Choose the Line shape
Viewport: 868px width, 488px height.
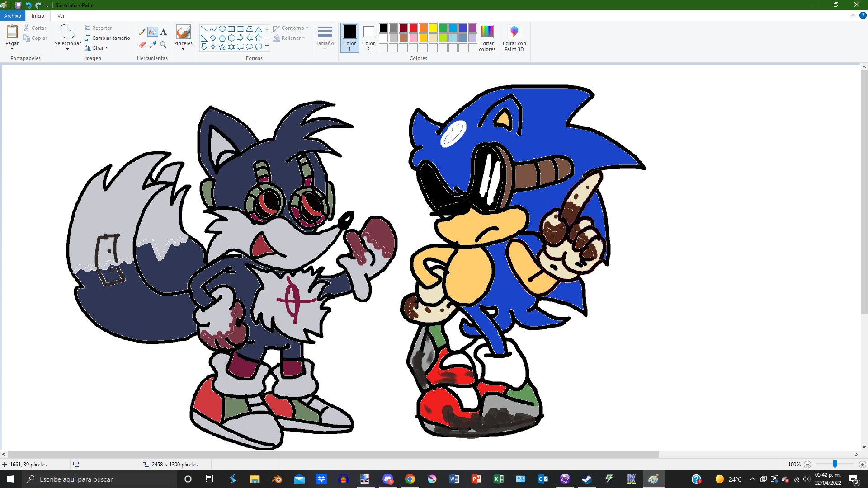[x=204, y=29]
